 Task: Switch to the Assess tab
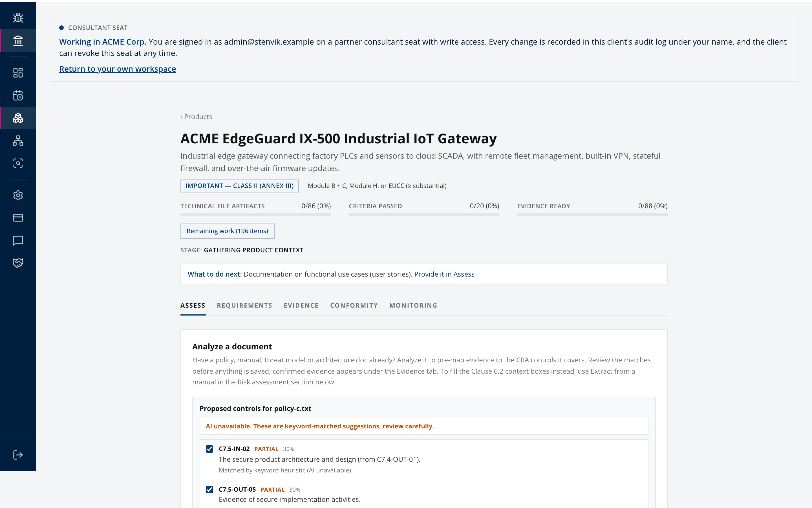[x=193, y=305]
